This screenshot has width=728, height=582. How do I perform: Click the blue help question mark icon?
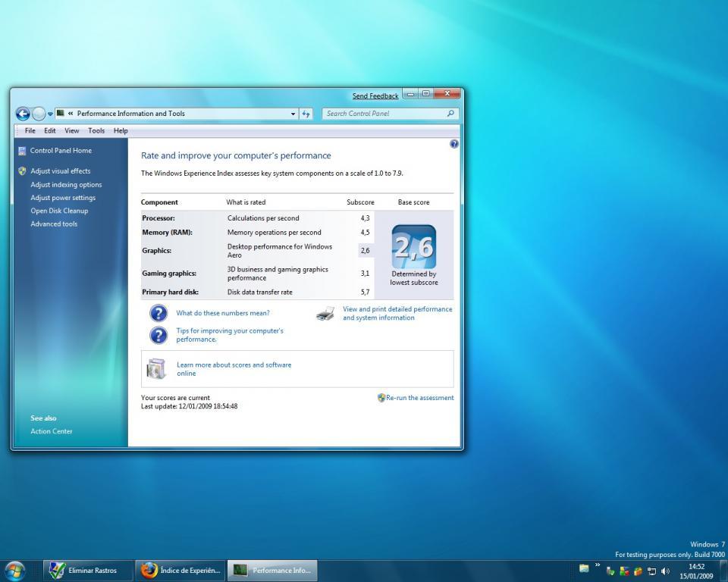pos(454,144)
